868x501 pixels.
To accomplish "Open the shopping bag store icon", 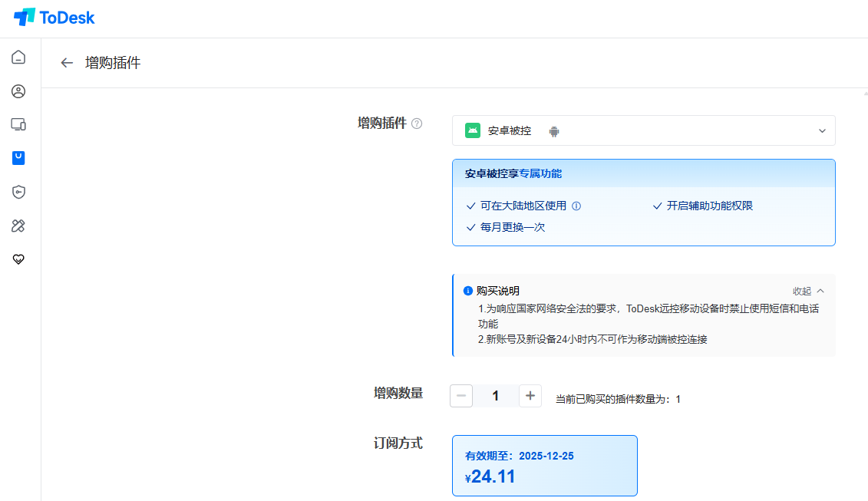I will 18,158.
